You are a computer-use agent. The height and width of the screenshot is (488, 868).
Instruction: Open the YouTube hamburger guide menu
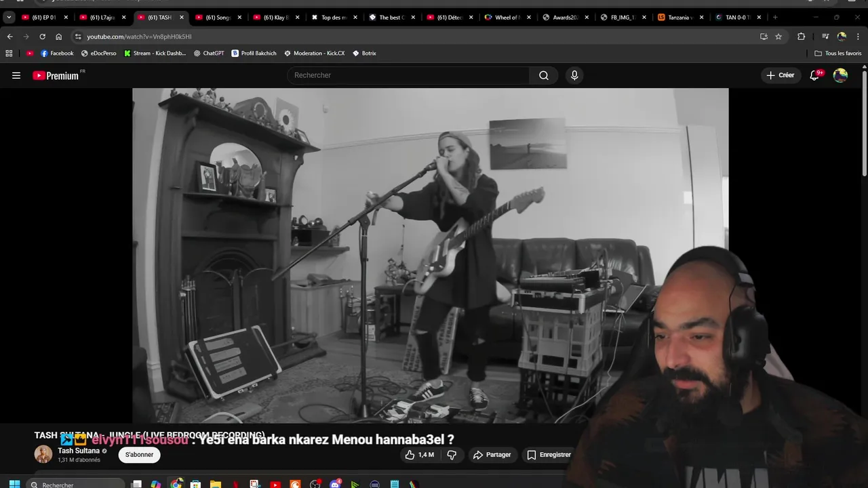pos(16,75)
